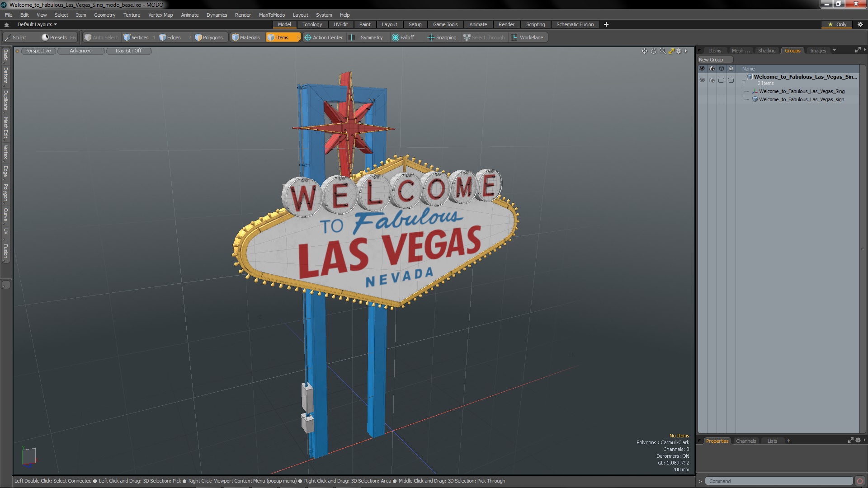The height and width of the screenshot is (488, 868).
Task: Add a new Properties panel tab with plus
Action: (788, 441)
